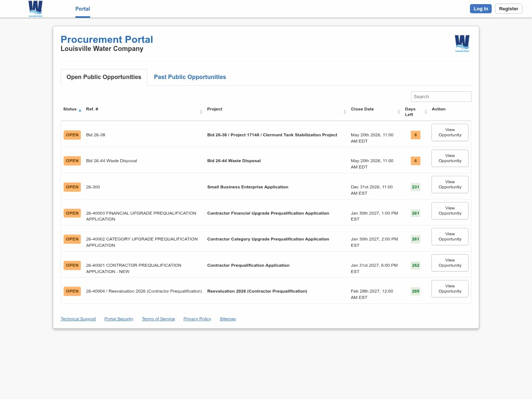Image resolution: width=532 pixels, height=399 pixels.
Task: Click close date Feb 28th 2027
Action: click(x=372, y=294)
